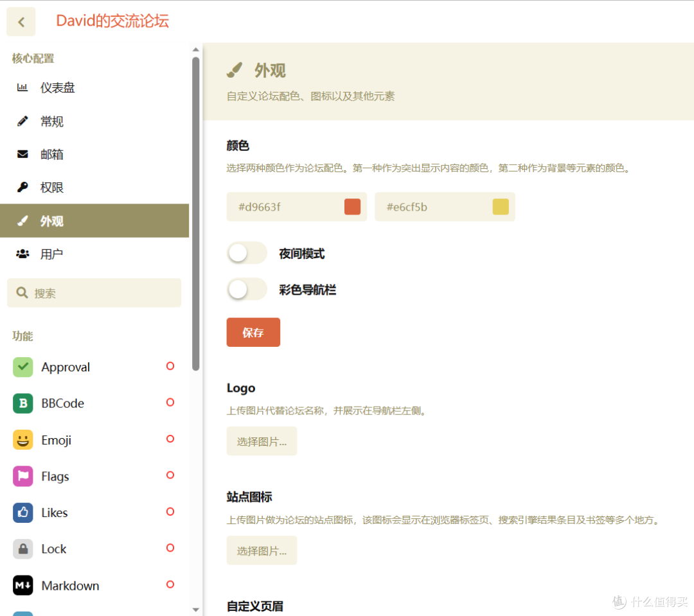Click the Markdown extension label

coord(70,586)
